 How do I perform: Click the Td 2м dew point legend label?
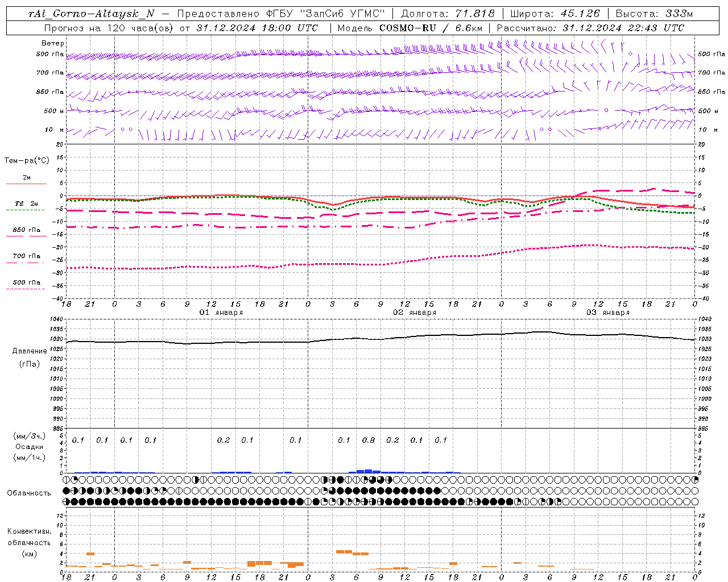tap(27, 203)
